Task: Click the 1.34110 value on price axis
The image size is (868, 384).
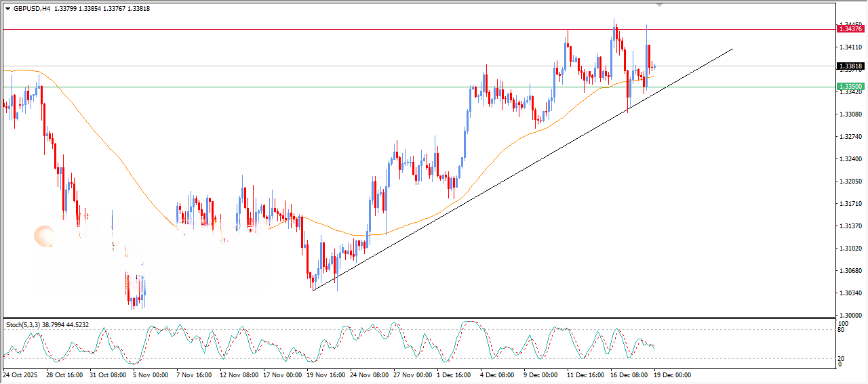Action: [850, 47]
